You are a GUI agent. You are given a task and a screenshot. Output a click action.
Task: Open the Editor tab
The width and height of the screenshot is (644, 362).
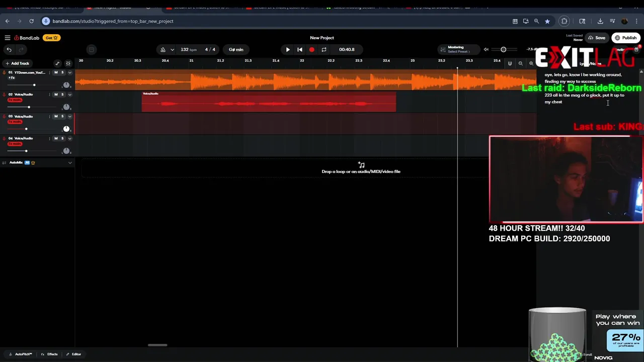(x=73, y=354)
